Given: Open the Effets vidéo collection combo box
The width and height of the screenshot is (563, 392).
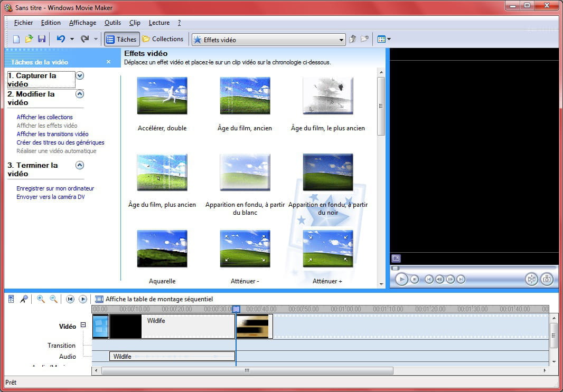Looking at the screenshot, I should (269, 40).
